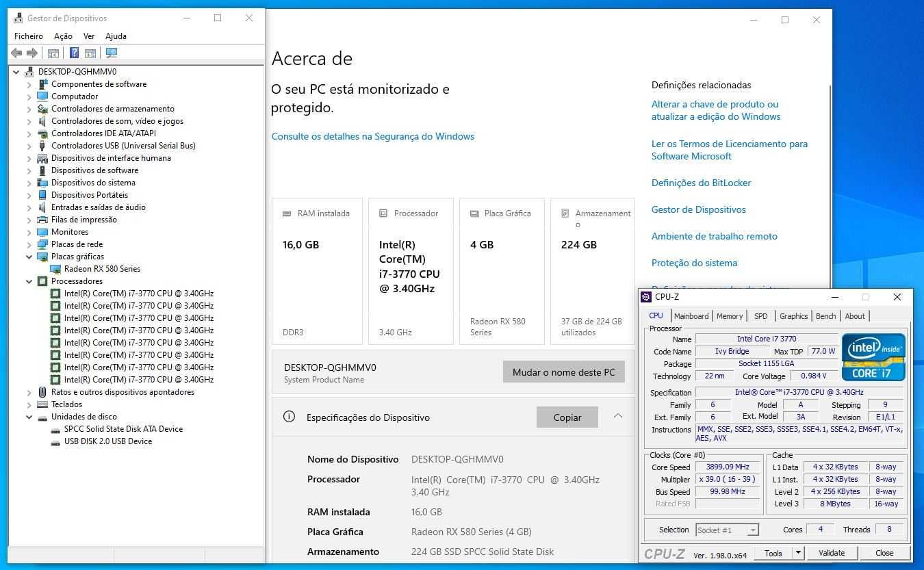Click the Gestor de Dispositivos title bar icon
924x570 pixels.
point(18,18)
